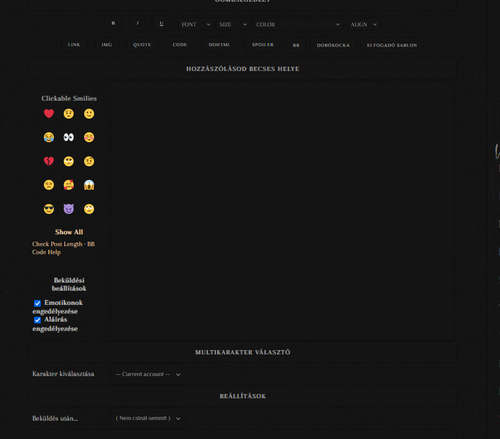Apply italic formatting with I button
The image size is (500, 439).
click(137, 23)
